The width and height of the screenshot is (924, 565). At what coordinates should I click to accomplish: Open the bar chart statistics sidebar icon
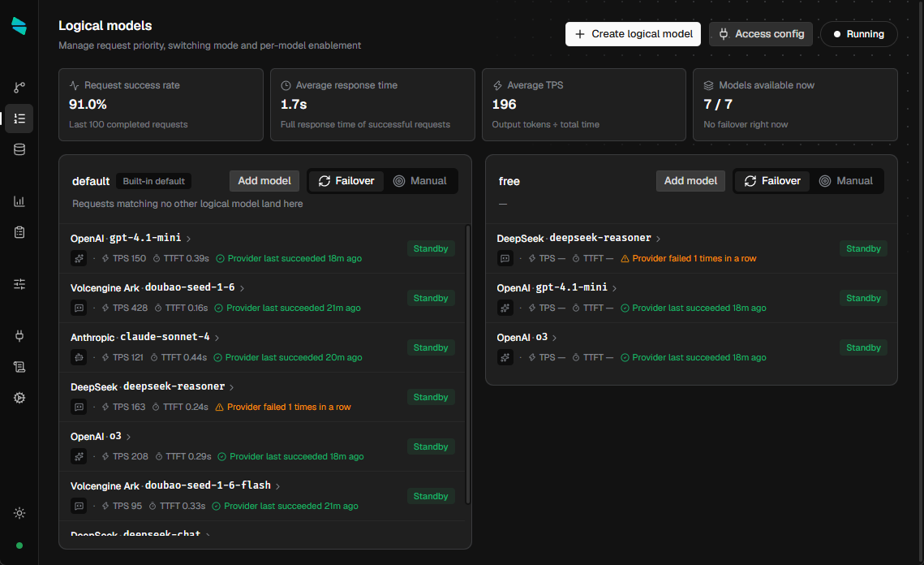pyautogui.click(x=19, y=201)
